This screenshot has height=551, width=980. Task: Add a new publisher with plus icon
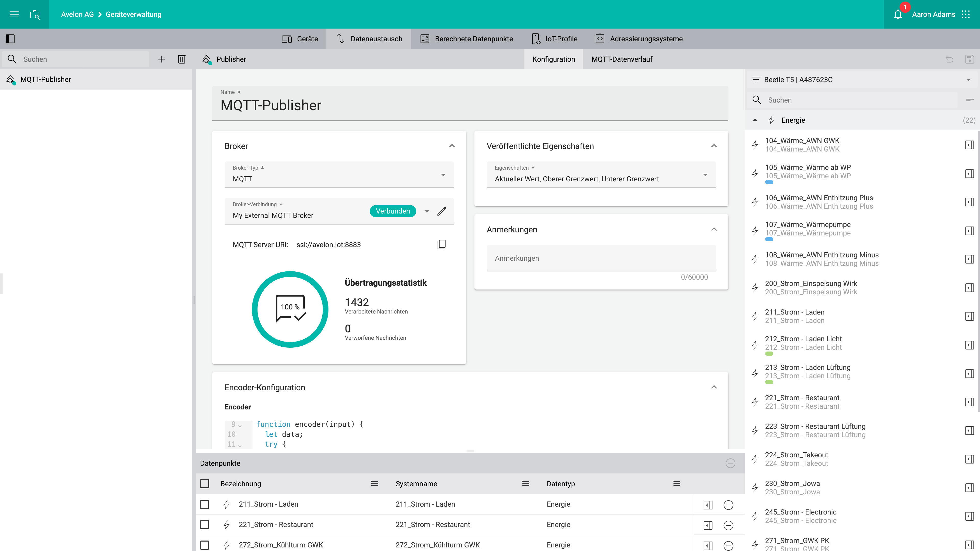point(161,59)
